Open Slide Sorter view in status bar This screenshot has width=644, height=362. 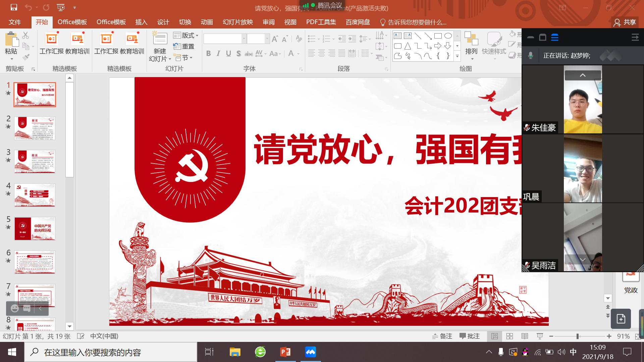tap(509, 336)
